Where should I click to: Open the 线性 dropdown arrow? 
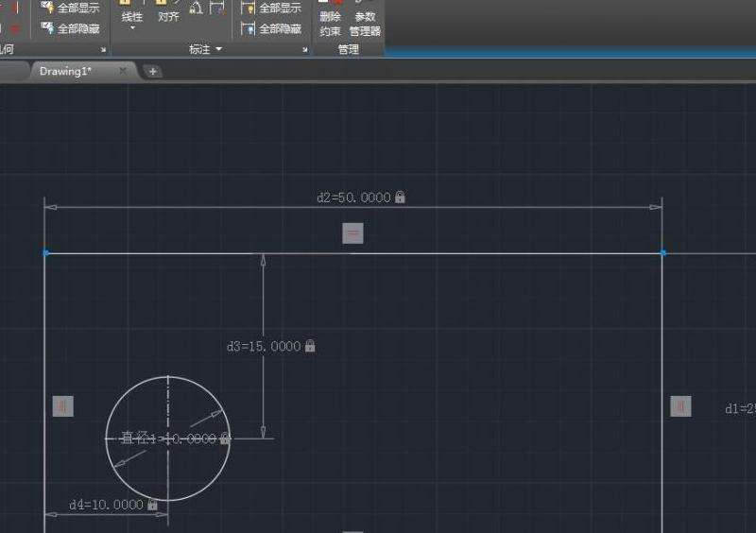pyautogui.click(x=132, y=28)
